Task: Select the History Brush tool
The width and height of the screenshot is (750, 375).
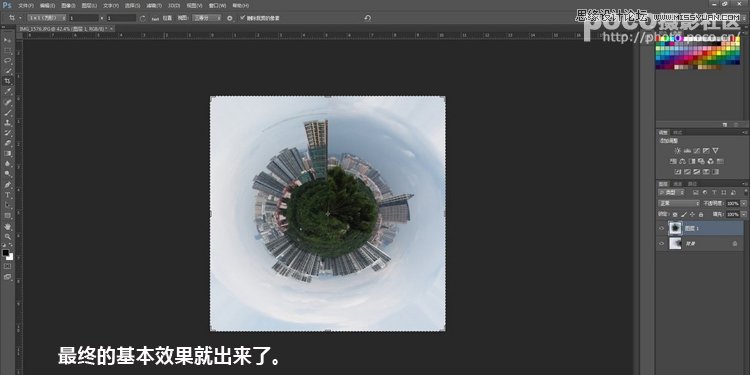Action: pyautogui.click(x=8, y=133)
